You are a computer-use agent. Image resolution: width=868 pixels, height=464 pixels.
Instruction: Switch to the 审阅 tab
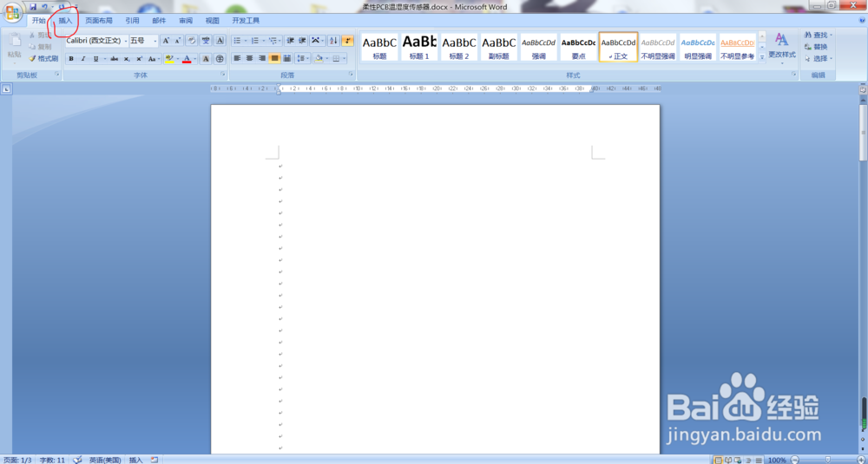pos(186,21)
